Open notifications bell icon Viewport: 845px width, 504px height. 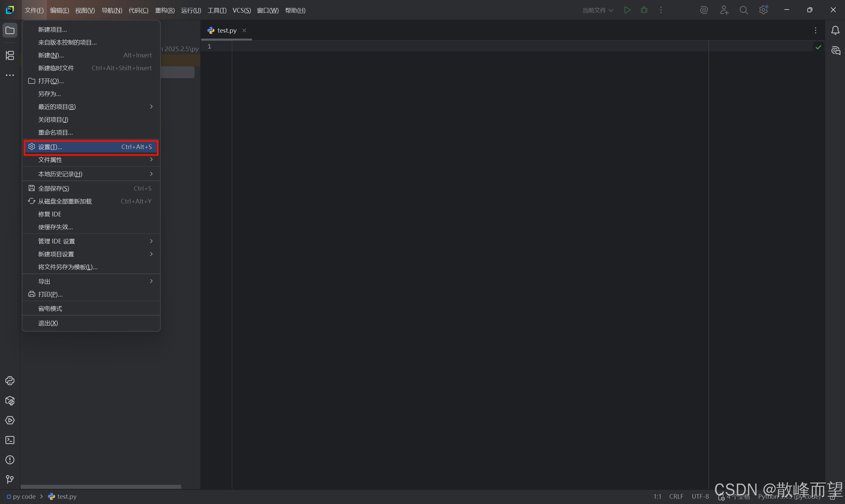(x=835, y=31)
